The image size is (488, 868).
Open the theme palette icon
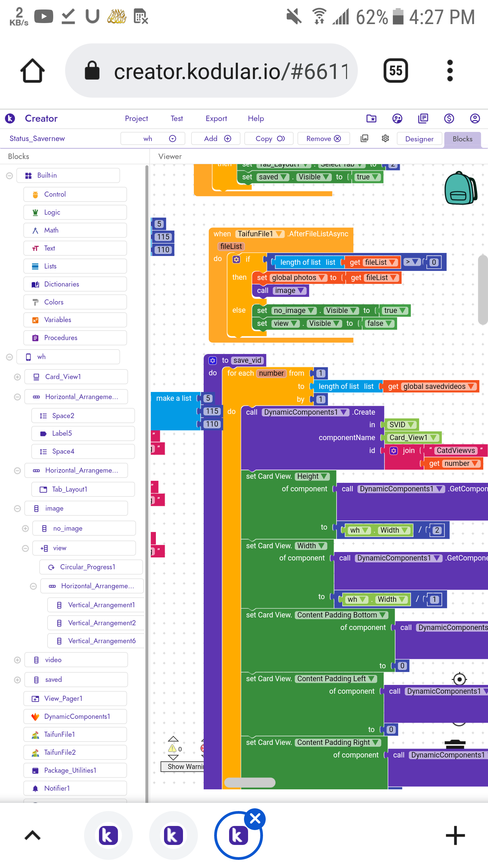point(397,118)
